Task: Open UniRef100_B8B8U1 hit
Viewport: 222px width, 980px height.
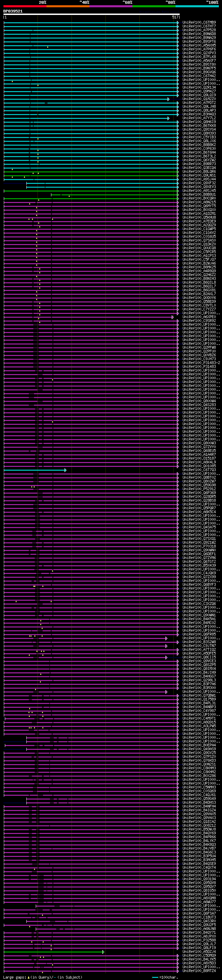Action: coord(199,194)
